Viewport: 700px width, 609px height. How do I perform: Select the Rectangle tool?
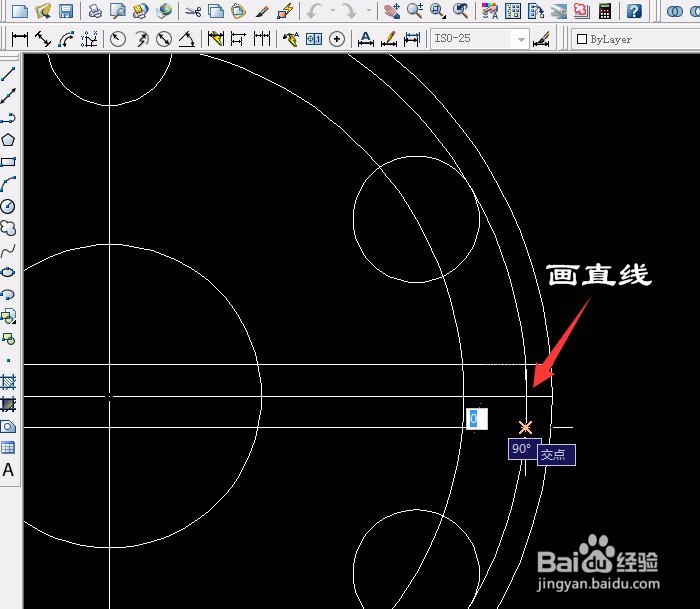click(x=8, y=162)
